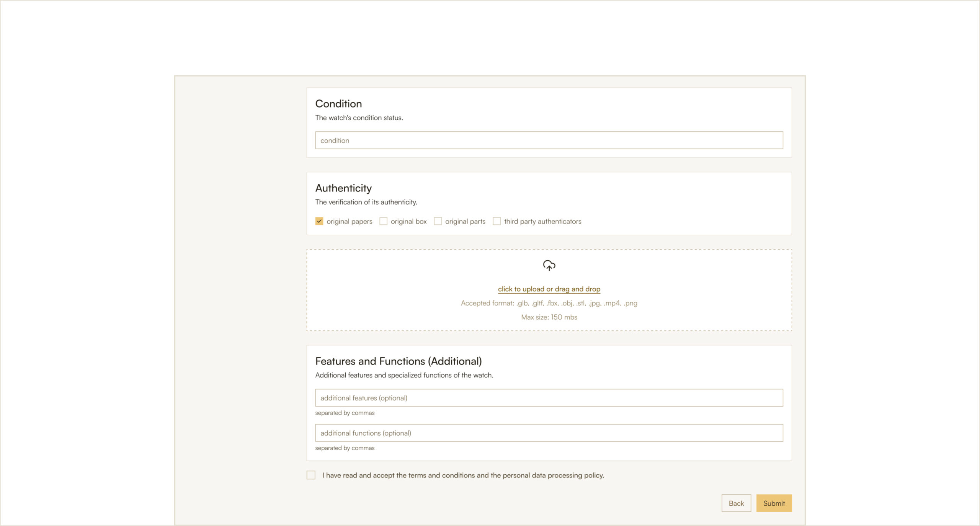980x526 pixels.
Task: Focus the additional features input field
Action: [x=549, y=398]
